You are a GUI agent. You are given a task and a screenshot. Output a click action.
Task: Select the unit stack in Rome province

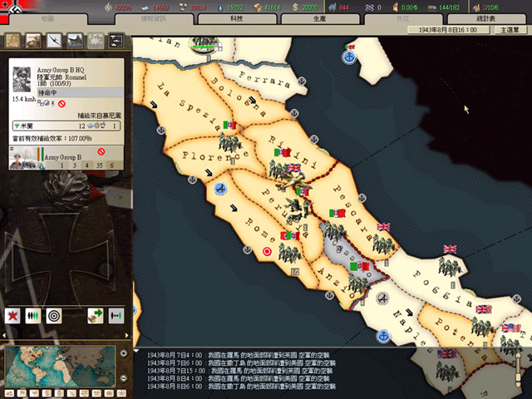tap(289, 253)
